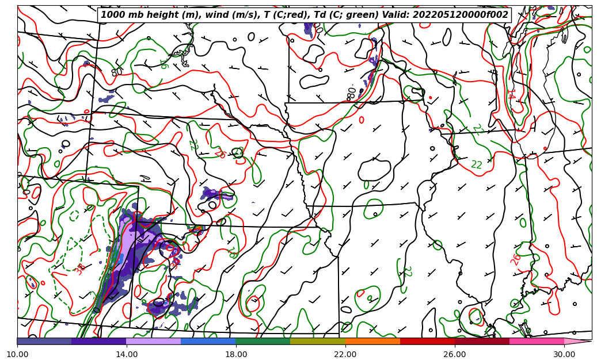
Task: Select the '10.00' colorbar tick label
Action: click(x=17, y=354)
